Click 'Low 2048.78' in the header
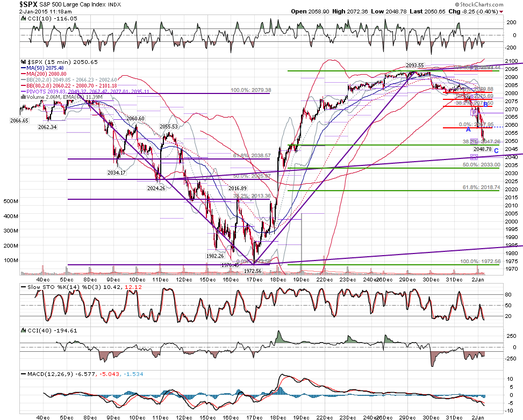 (389, 11)
